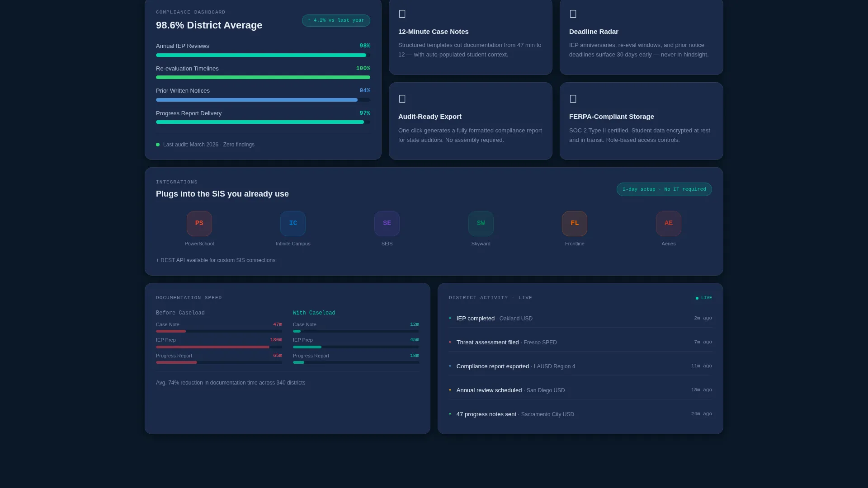Click the Aeries label text

point(669,244)
